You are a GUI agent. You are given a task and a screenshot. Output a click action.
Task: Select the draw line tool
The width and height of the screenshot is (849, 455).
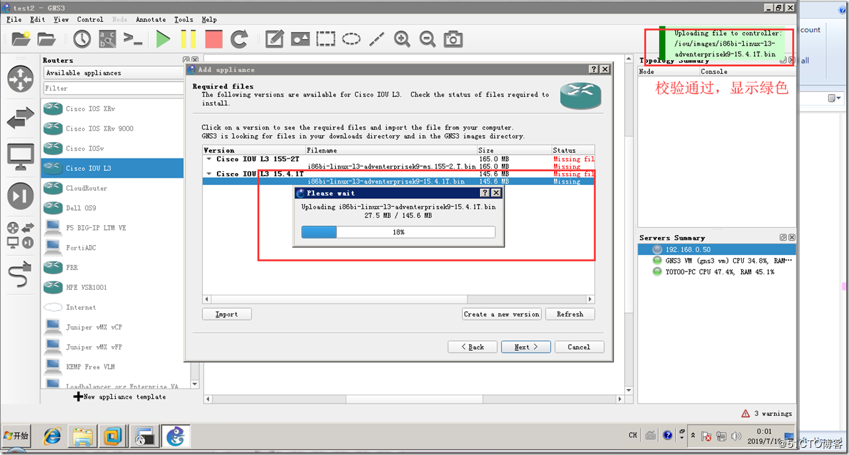(376, 39)
